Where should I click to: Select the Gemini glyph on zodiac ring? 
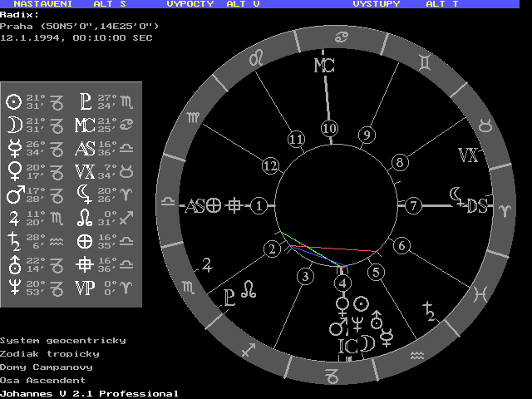pyautogui.click(x=424, y=60)
